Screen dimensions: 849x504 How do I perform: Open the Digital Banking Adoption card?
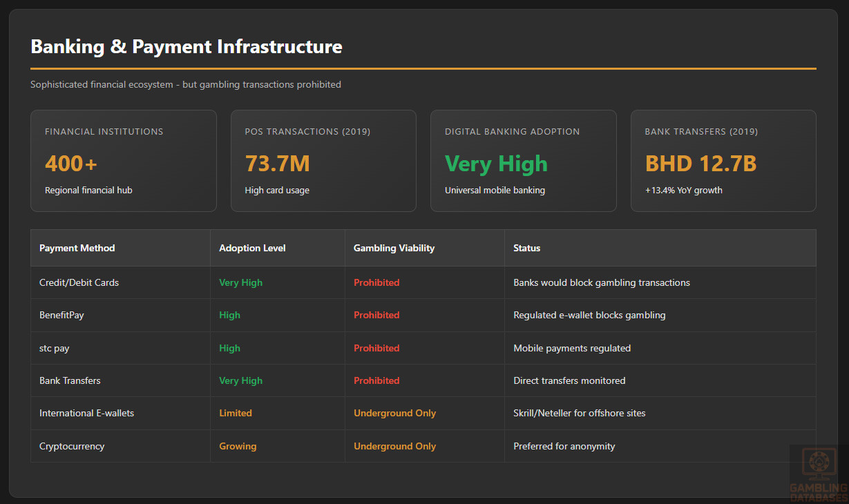pyautogui.click(x=523, y=161)
